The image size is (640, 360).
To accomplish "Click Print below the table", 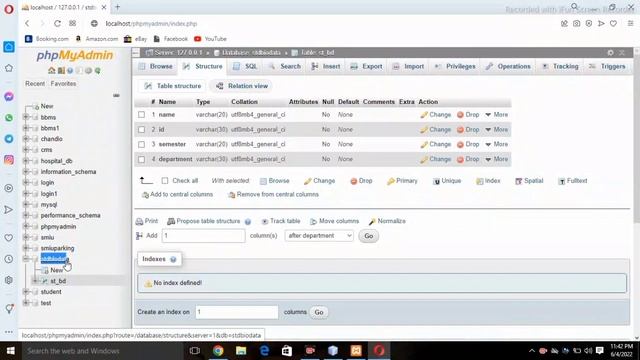I will pos(147,221).
